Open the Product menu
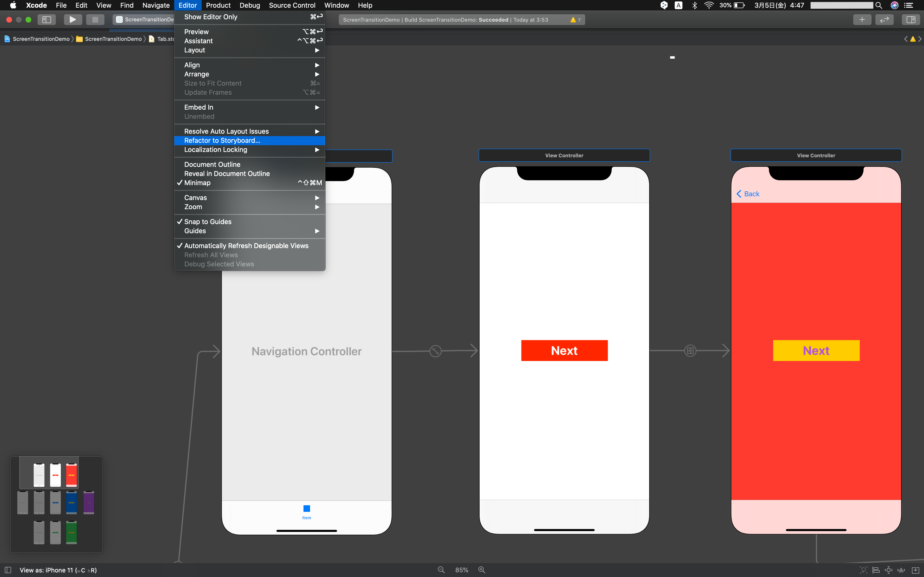This screenshot has height=577, width=924. click(x=218, y=5)
